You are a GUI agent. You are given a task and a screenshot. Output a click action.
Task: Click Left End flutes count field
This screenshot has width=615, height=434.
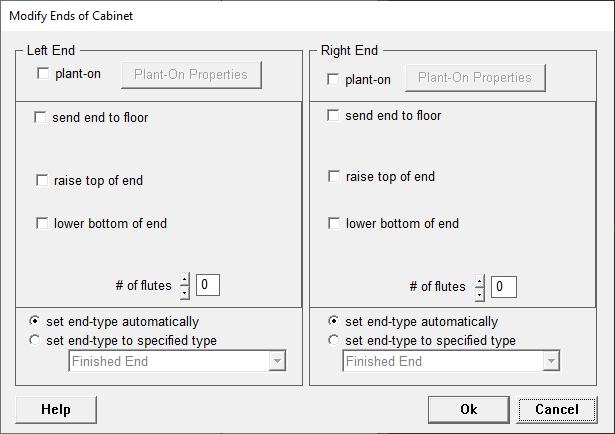207,286
